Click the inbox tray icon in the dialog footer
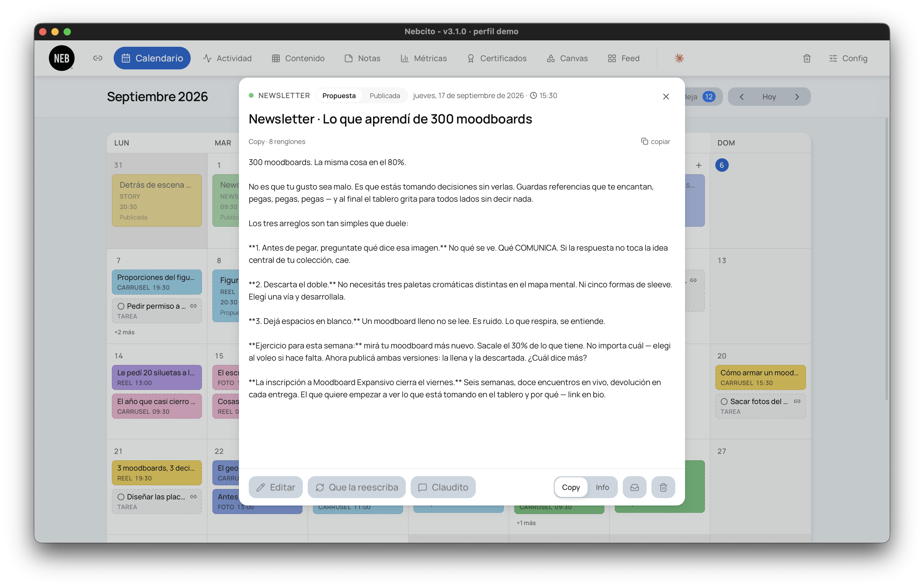This screenshot has height=588, width=924. pyautogui.click(x=634, y=487)
